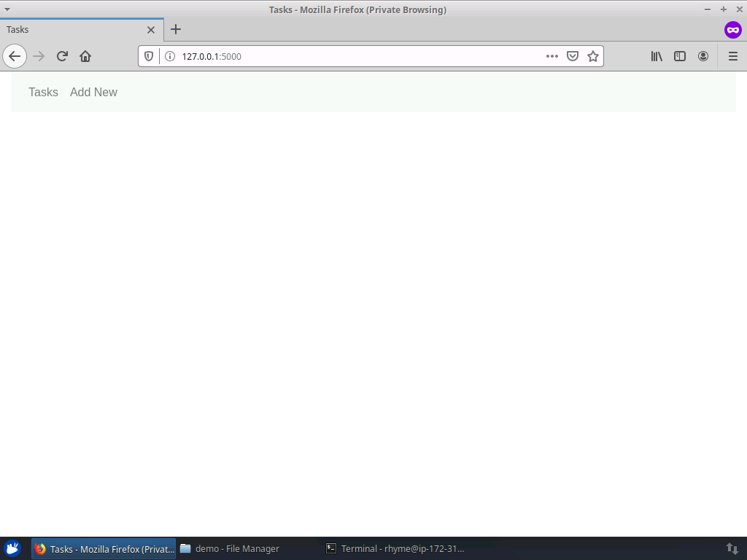This screenshot has height=560, width=747.
Task: Open the Firefox application menu
Action: pyautogui.click(x=732, y=56)
